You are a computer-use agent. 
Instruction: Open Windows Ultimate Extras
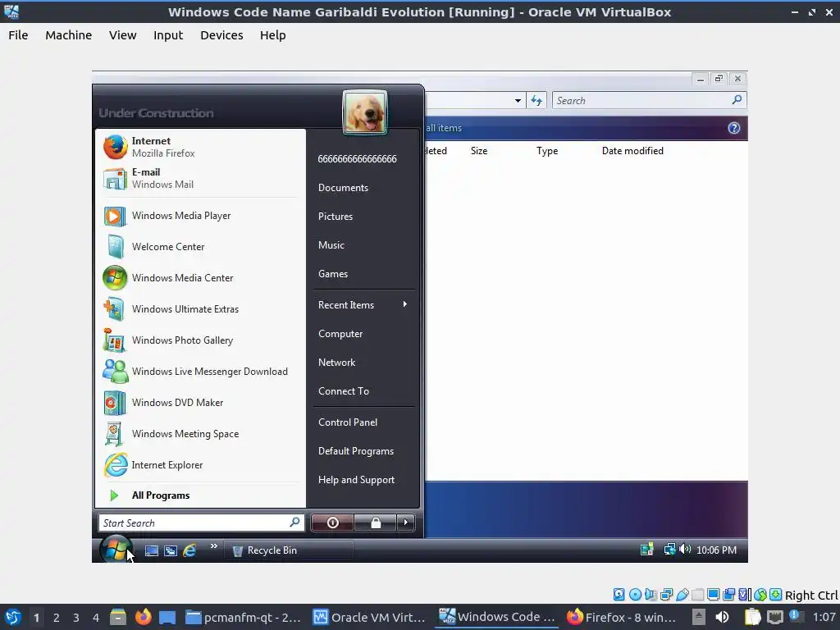pyautogui.click(x=199, y=309)
